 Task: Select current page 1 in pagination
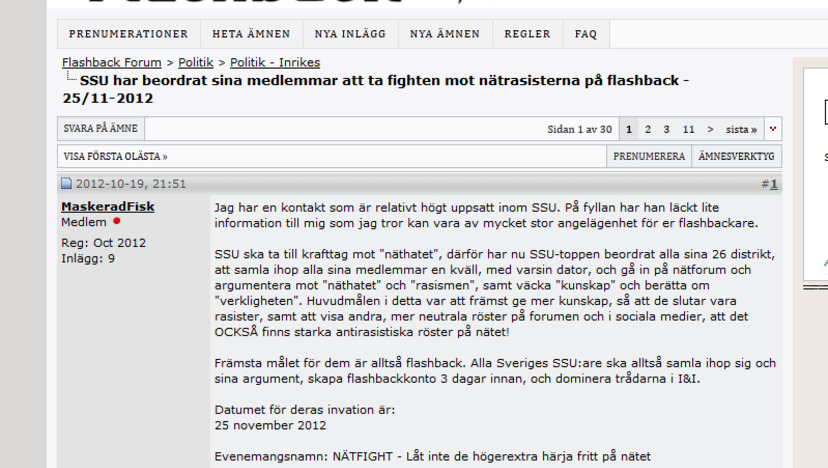pos(629,129)
